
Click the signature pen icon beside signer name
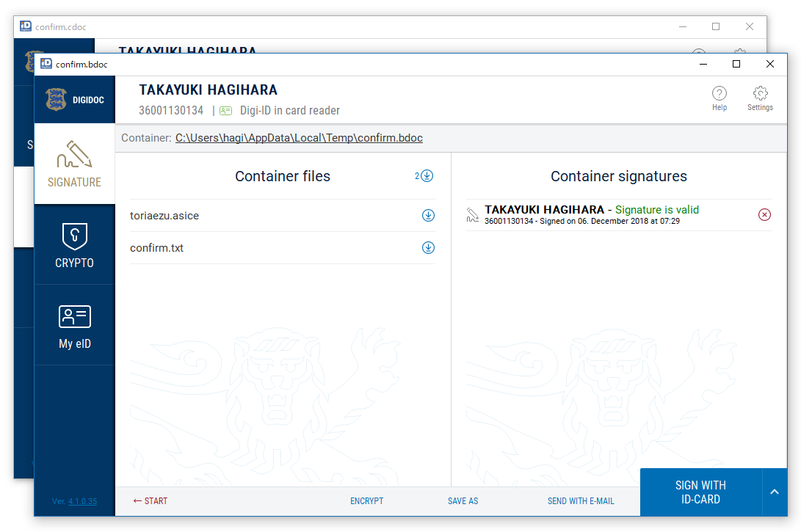473,214
